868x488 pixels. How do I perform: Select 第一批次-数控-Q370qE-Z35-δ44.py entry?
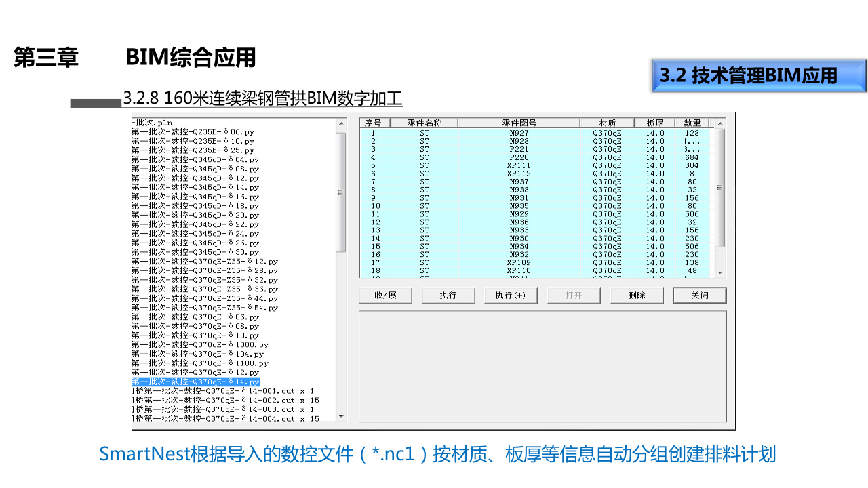(205, 299)
